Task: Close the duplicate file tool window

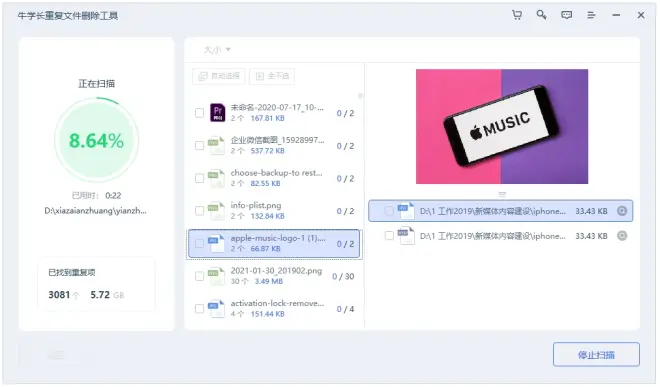Action: pos(641,15)
